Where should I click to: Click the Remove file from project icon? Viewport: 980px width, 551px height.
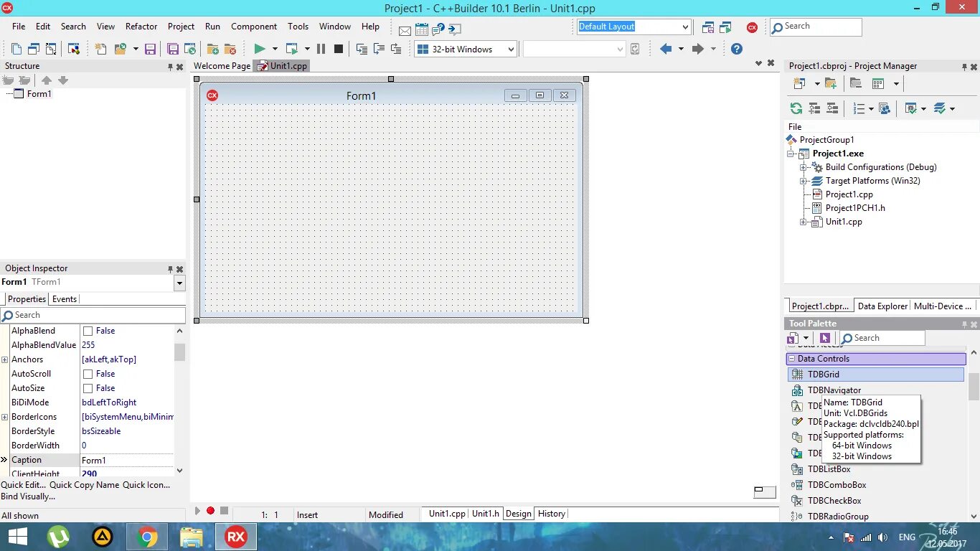[x=230, y=49]
